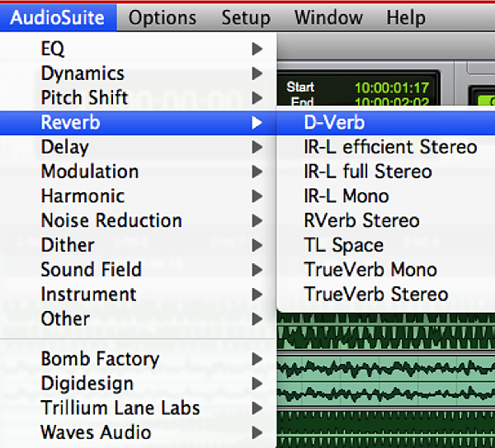Choose TL Space plug-in

(386, 245)
